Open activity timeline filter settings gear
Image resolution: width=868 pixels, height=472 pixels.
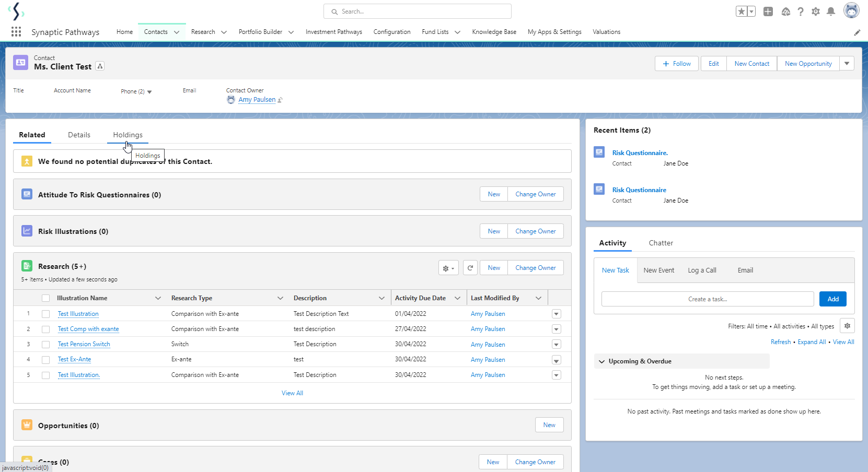[847, 326]
